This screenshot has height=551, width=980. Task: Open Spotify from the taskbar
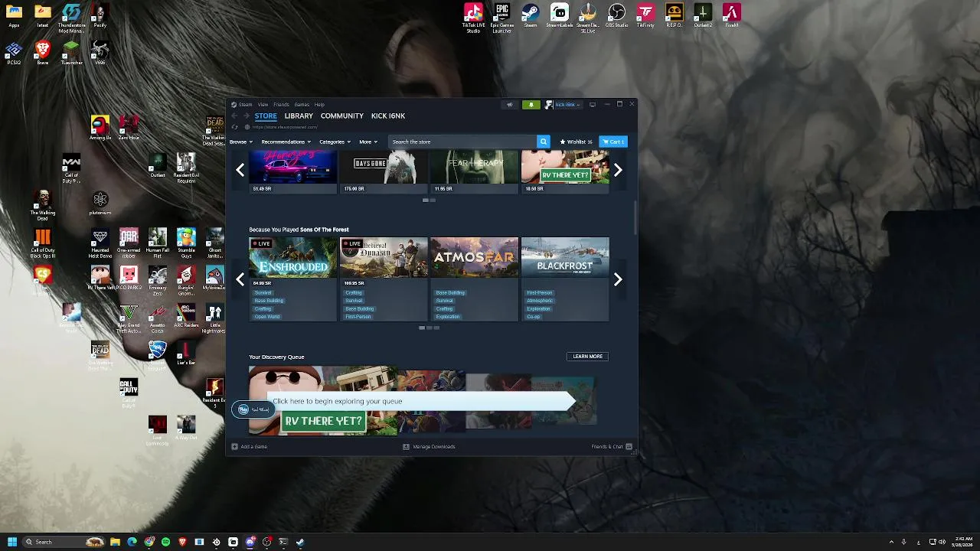pos(165,542)
